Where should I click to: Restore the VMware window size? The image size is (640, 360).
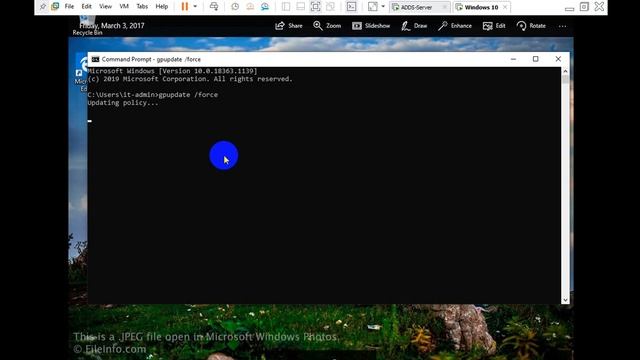[584, 7]
